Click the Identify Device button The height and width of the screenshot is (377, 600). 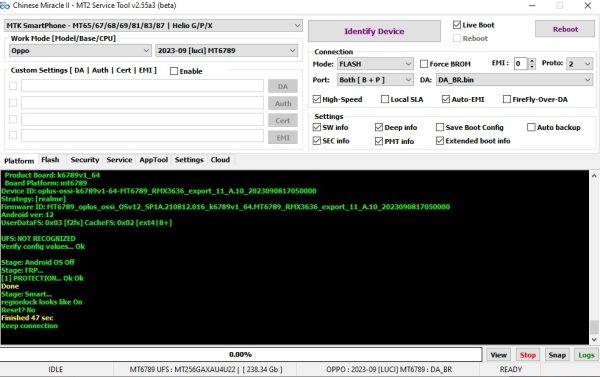(x=374, y=31)
